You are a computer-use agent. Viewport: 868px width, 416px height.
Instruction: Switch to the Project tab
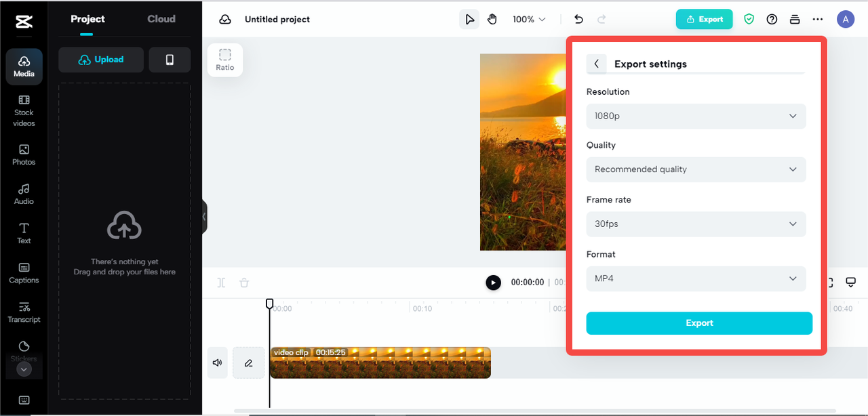point(87,19)
